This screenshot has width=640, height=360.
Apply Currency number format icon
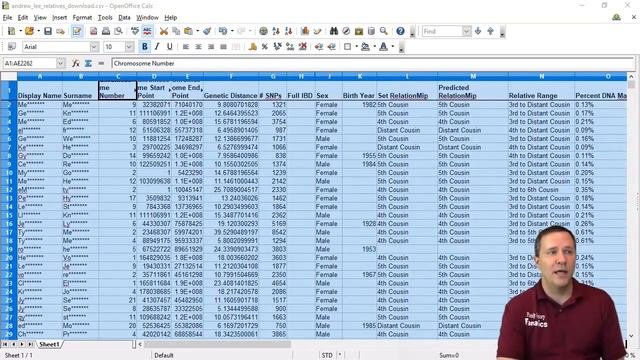252,47
